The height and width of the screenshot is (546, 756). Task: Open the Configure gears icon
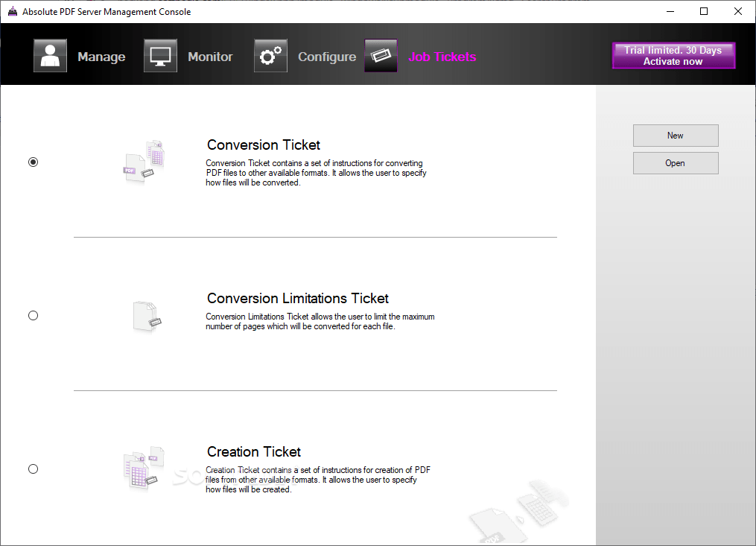(x=270, y=56)
